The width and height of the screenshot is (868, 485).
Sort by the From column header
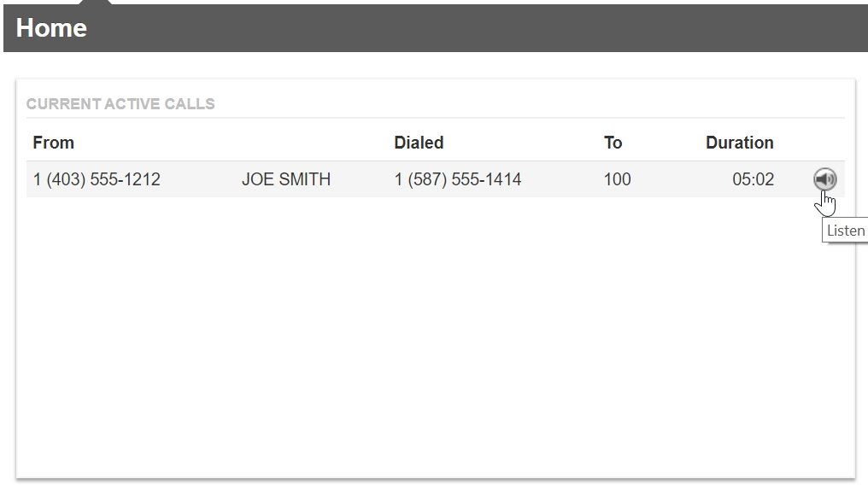tap(53, 143)
